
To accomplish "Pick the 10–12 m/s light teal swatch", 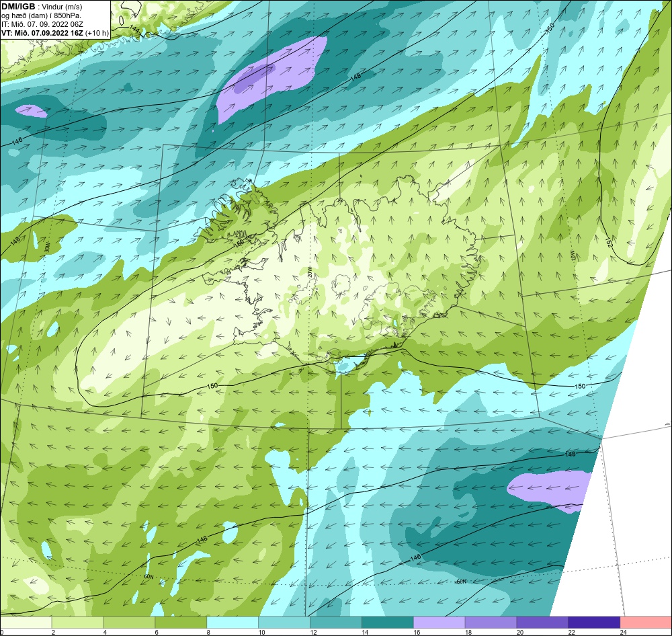I will pyautogui.click(x=284, y=622).
